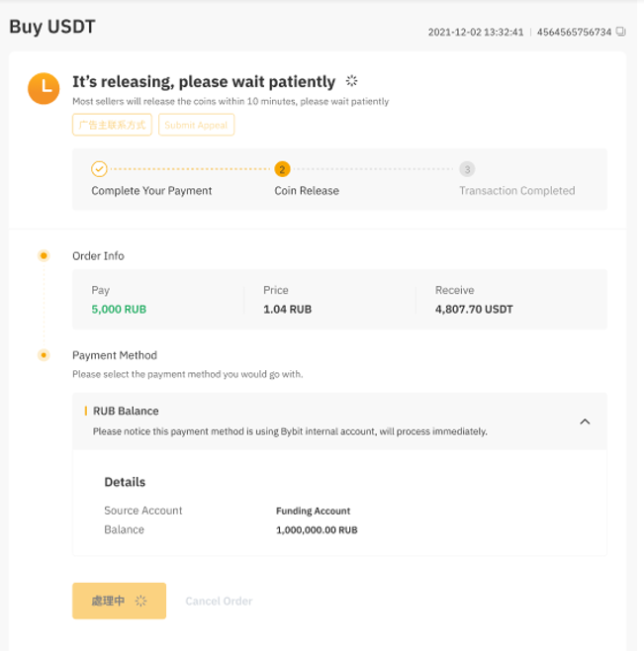This screenshot has height=651, width=644.
Task: Click the orange L seller avatar
Action: [44, 88]
